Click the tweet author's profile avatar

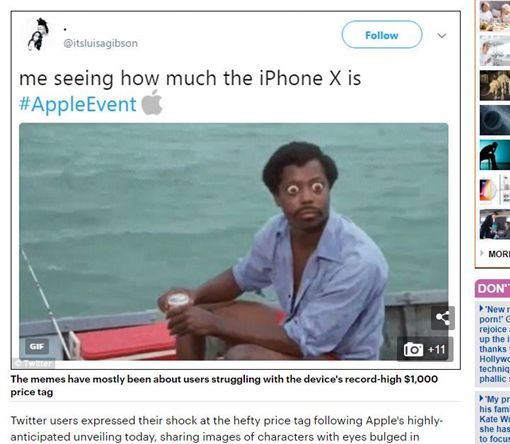coord(38,34)
